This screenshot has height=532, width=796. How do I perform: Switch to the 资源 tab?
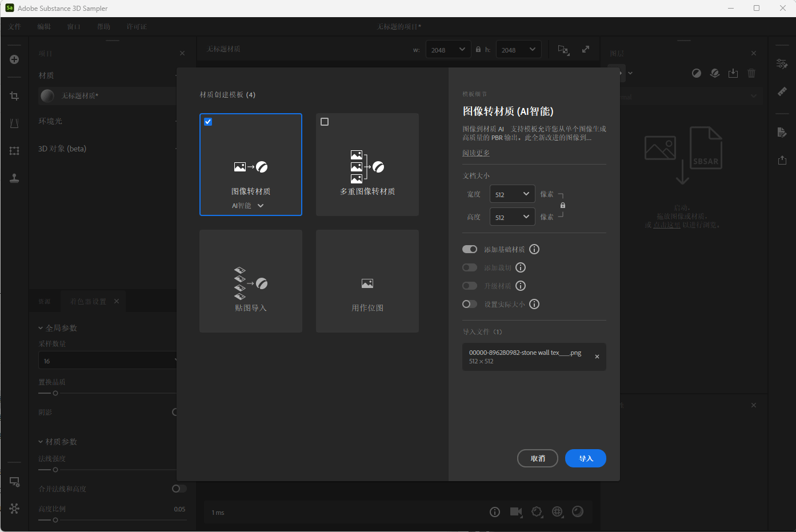point(45,301)
